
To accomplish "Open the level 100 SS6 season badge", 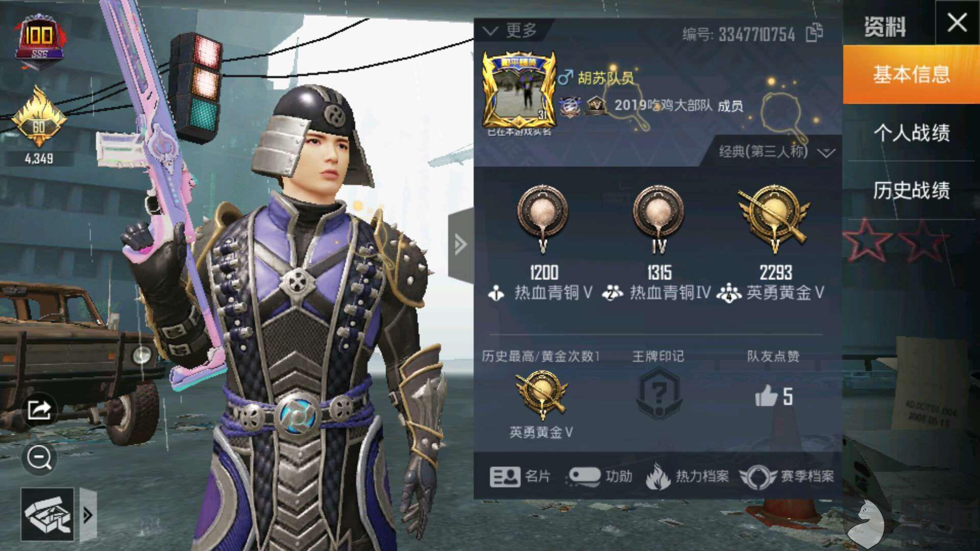I will coord(40,41).
